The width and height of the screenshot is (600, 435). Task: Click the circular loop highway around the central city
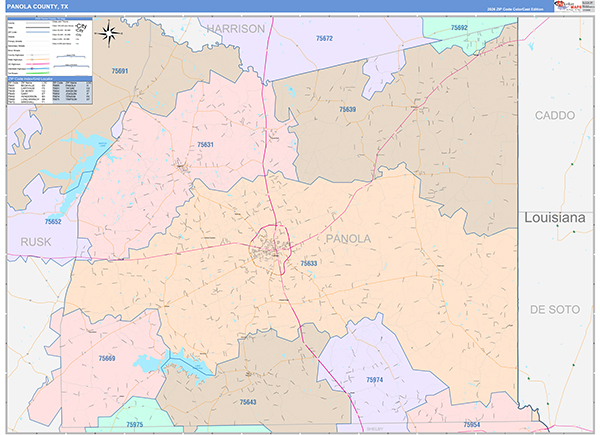point(271,249)
